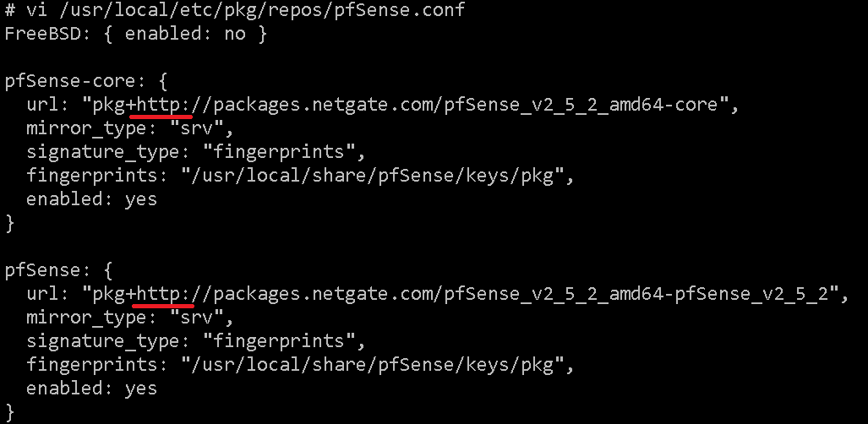Click mirror_type "srv" in last pfSense block

pos(200,318)
